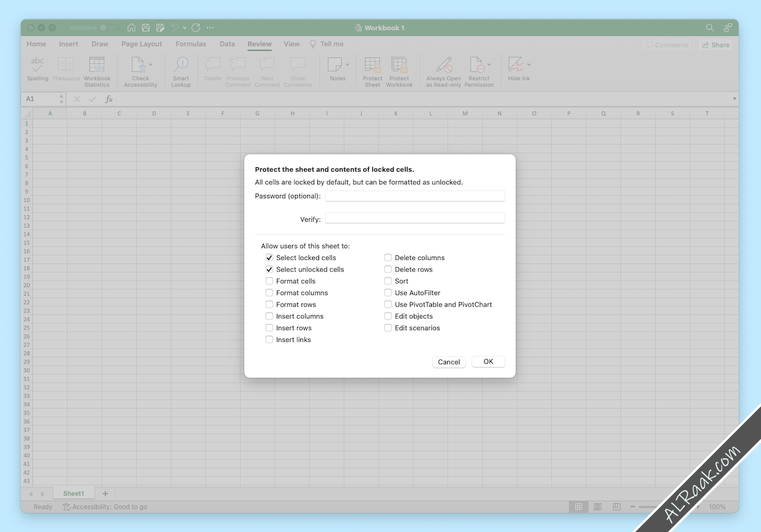Enable Format cells checkbox

tap(269, 281)
